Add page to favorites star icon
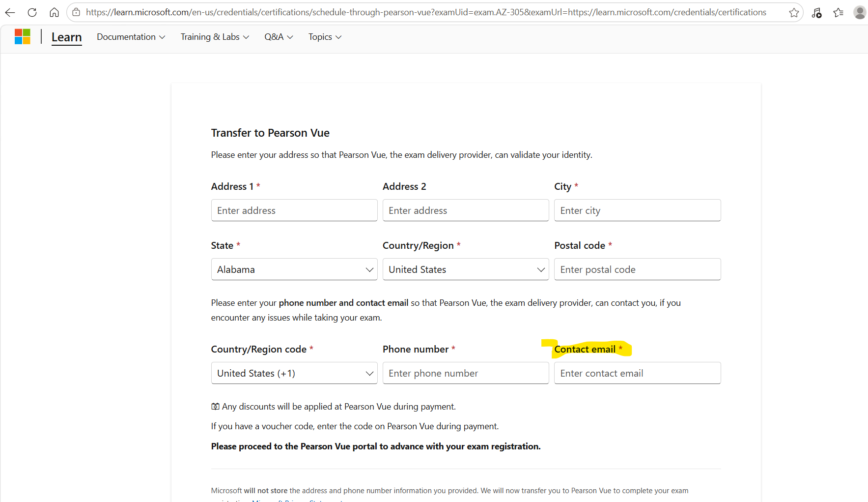This screenshot has height=502, width=868. [x=794, y=12]
